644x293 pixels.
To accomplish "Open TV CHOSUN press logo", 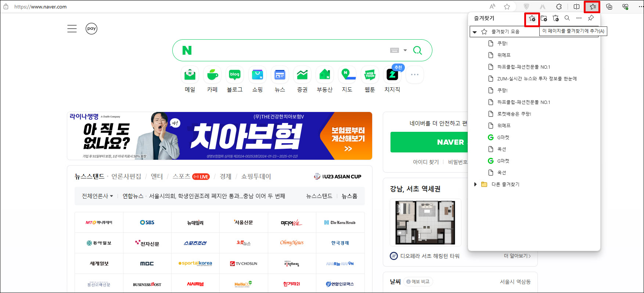I will (244, 264).
